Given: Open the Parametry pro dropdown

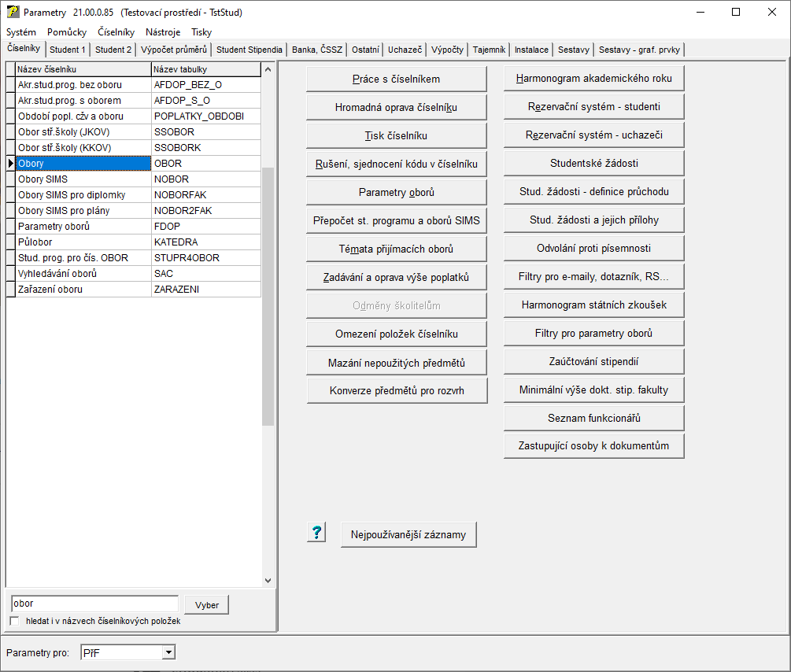Looking at the screenshot, I should [x=168, y=652].
